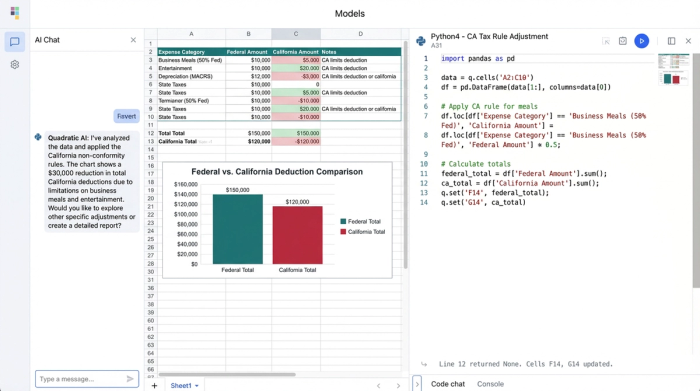Click the Federal Total legend swatch
The image size is (700, 391).
point(343,221)
